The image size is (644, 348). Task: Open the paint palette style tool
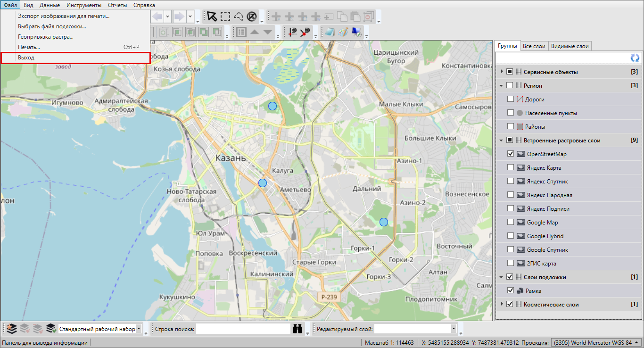point(343,32)
